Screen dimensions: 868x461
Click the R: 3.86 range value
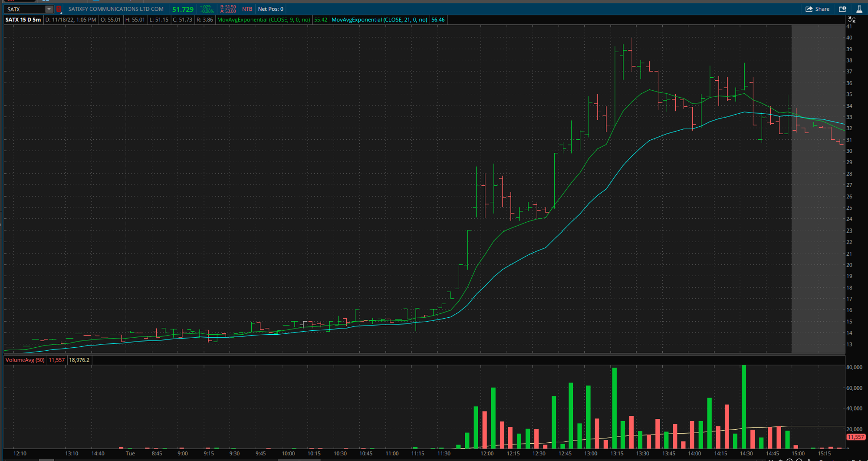point(204,20)
